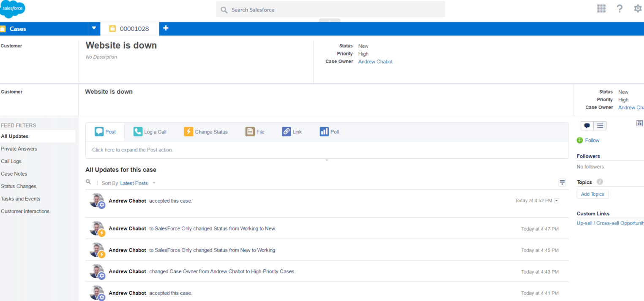Switch the feed to list view
Viewport: 644px width, 301px height.
(x=600, y=125)
